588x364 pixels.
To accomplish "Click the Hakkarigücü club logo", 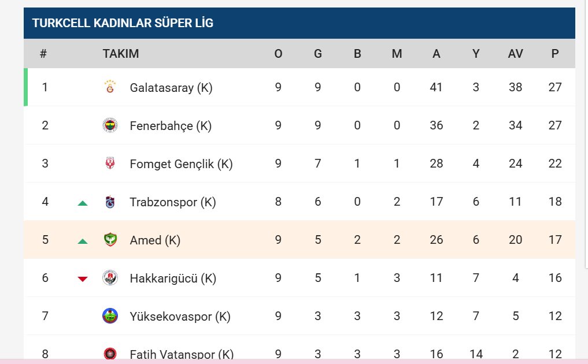I will (x=110, y=278).
